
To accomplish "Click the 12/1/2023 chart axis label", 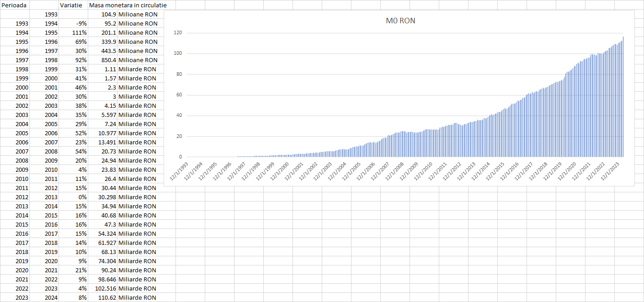I will pos(610,172).
